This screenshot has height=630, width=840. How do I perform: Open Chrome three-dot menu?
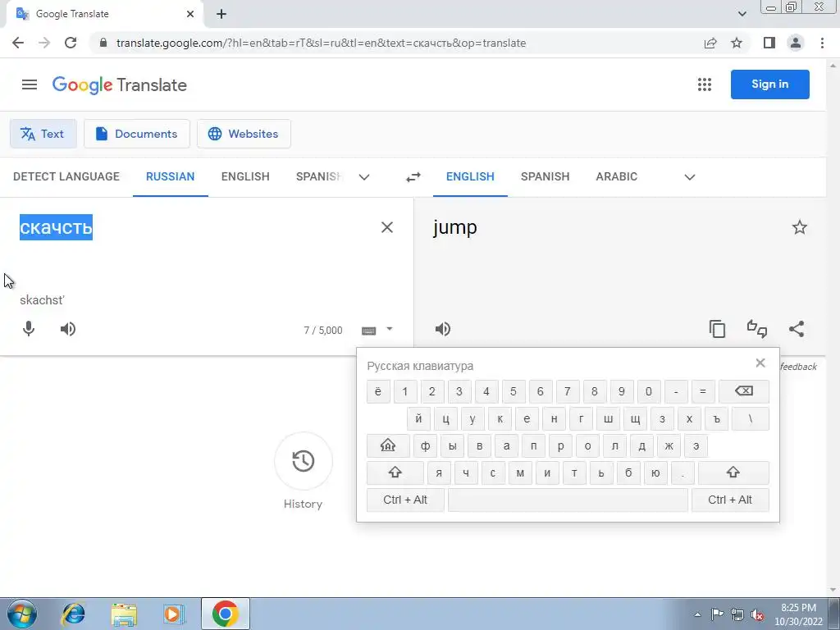click(822, 43)
